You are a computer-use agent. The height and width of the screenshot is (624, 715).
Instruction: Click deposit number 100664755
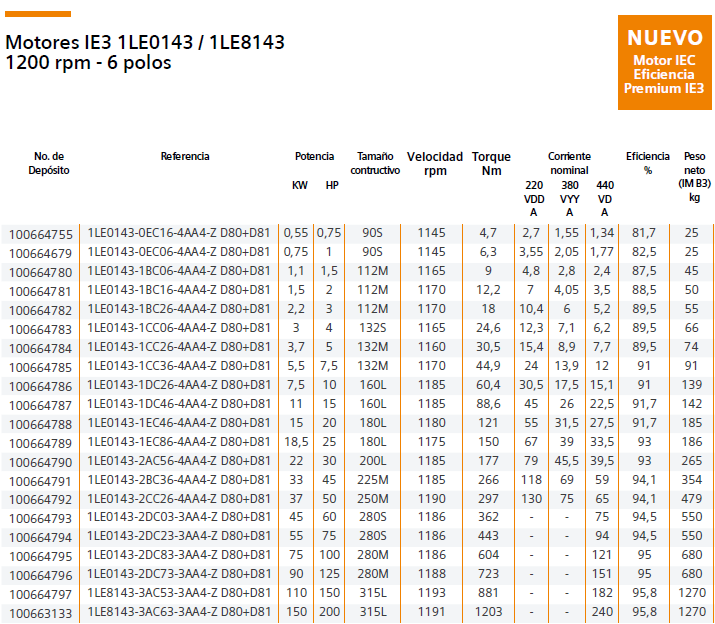[41, 233]
